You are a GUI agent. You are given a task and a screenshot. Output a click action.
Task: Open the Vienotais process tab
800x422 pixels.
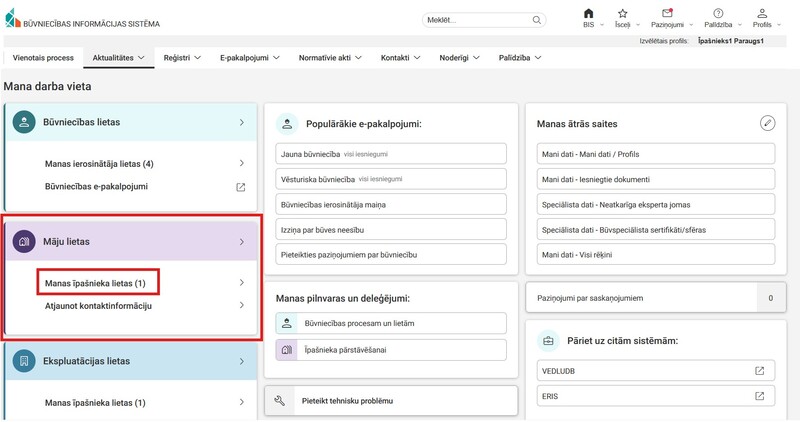(43, 58)
